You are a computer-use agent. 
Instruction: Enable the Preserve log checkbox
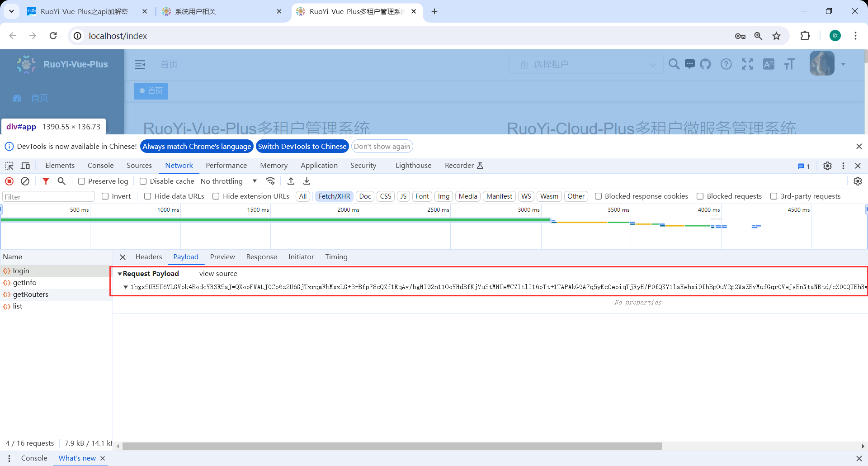pyautogui.click(x=82, y=181)
